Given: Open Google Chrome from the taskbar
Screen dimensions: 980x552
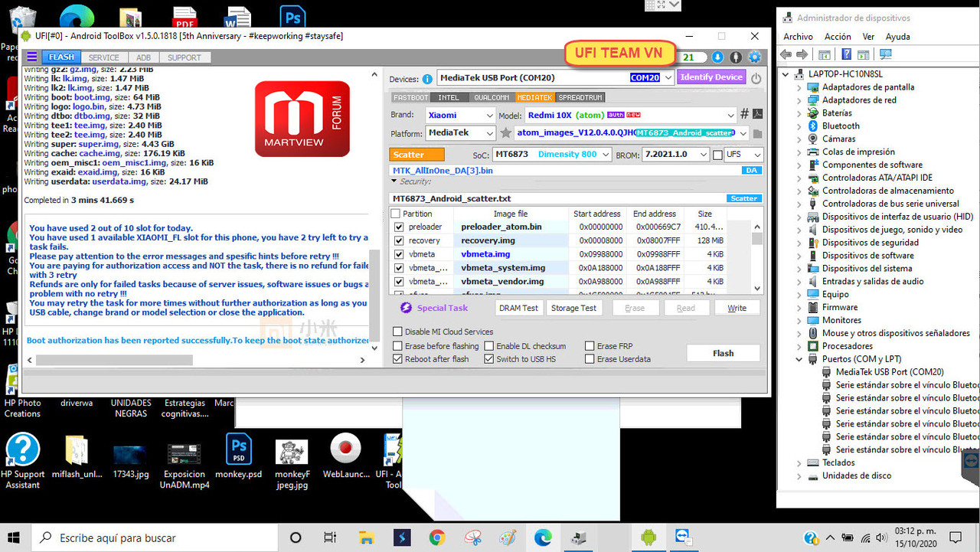Looking at the screenshot, I should point(437,537).
